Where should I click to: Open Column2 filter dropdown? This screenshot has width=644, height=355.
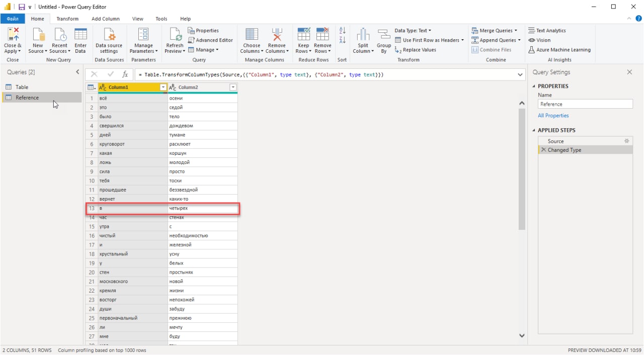[233, 87]
